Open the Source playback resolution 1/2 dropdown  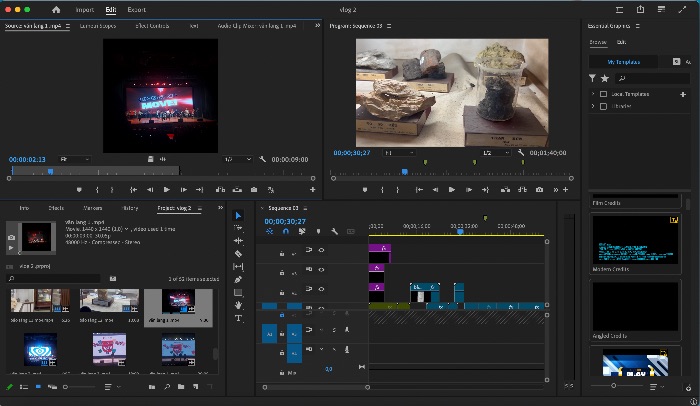pyautogui.click(x=238, y=159)
